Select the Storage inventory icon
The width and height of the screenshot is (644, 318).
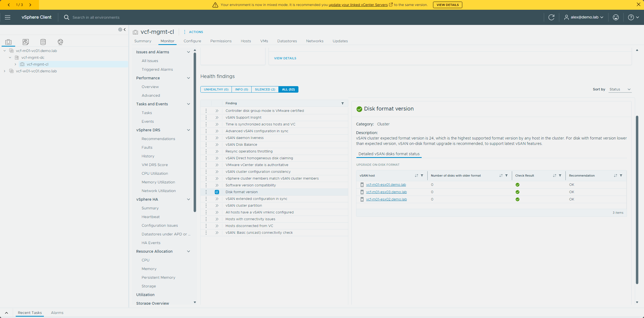43,42
